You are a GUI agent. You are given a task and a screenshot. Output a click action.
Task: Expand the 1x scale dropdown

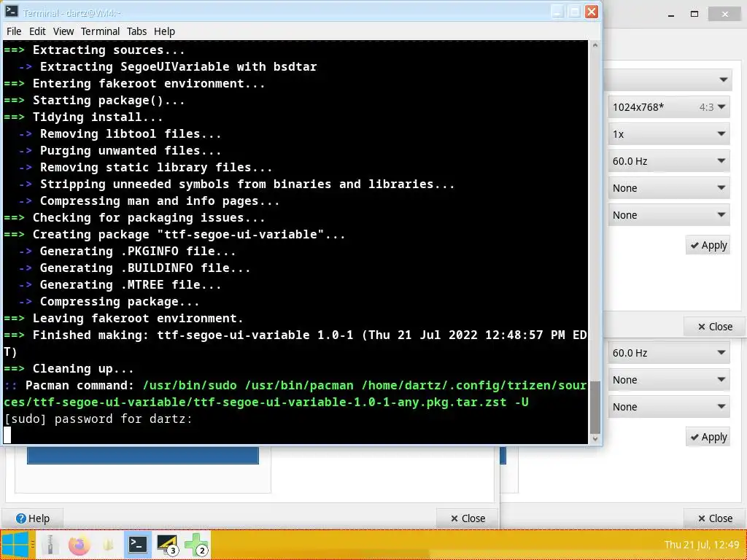pos(669,134)
